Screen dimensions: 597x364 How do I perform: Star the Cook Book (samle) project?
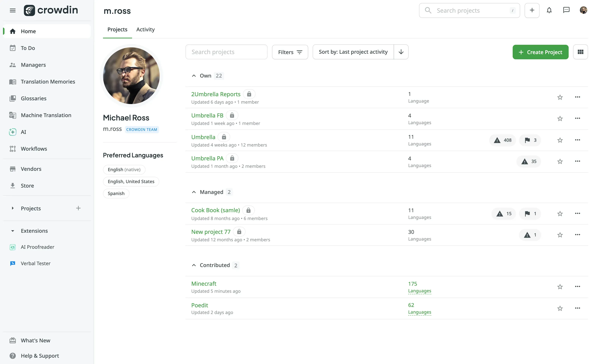coord(560,213)
